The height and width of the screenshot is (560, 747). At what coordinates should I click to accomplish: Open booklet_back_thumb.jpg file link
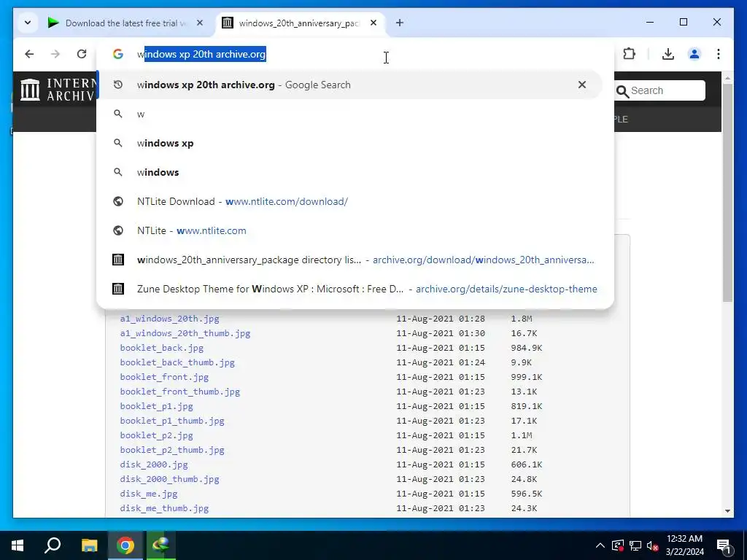tap(177, 362)
